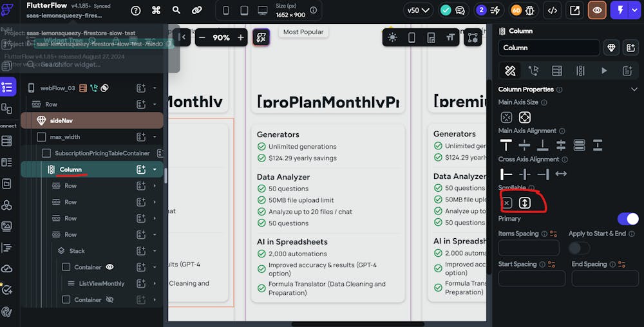
Task: Click the lightning bolt run button
Action: (621, 10)
